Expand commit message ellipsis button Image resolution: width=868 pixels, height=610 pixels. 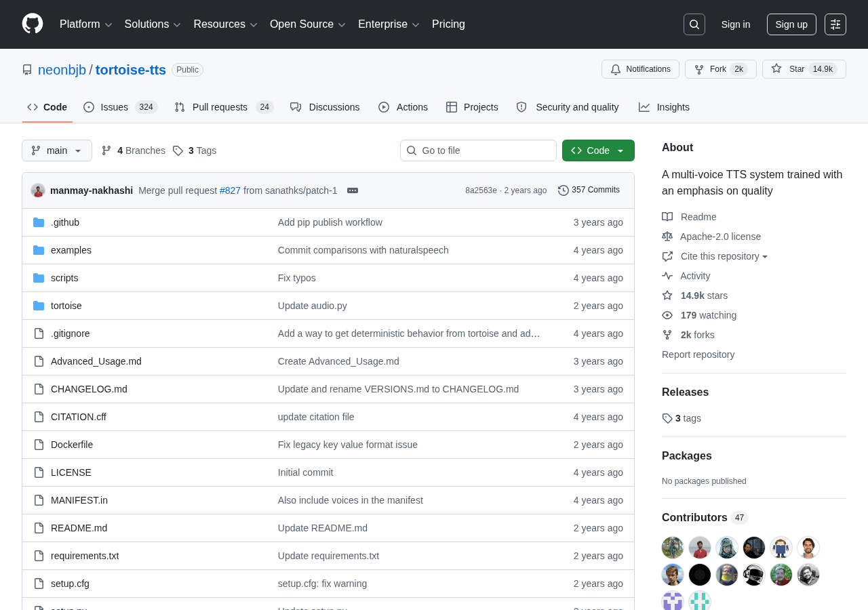click(353, 190)
